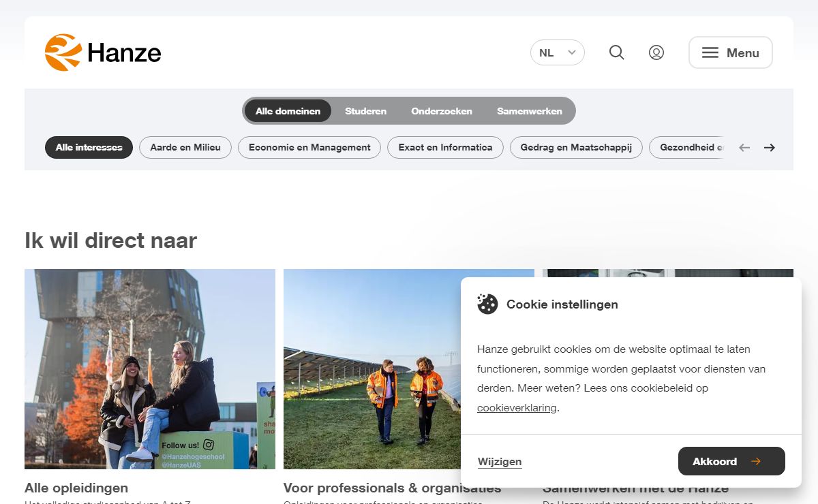Open Voor professionals & organisaties link

click(392, 488)
